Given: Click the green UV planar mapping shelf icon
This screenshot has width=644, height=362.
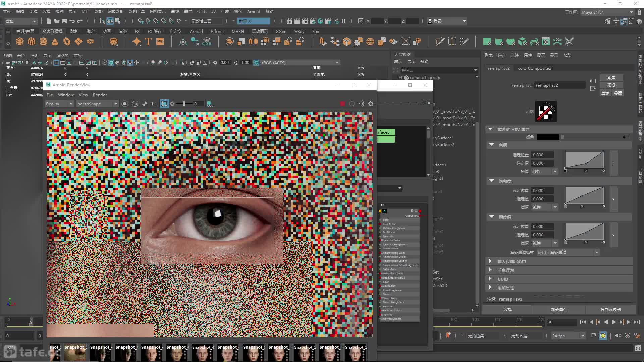Looking at the screenshot, I should pos(487,41).
